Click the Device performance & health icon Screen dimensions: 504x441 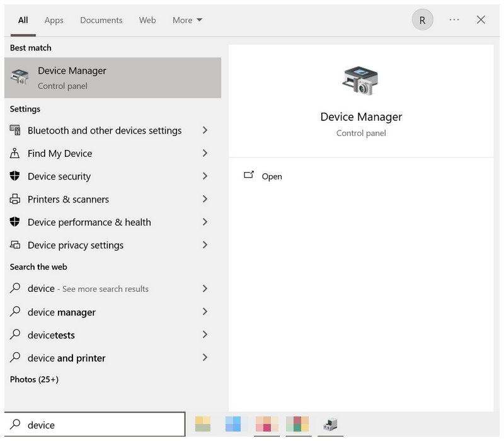14,222
